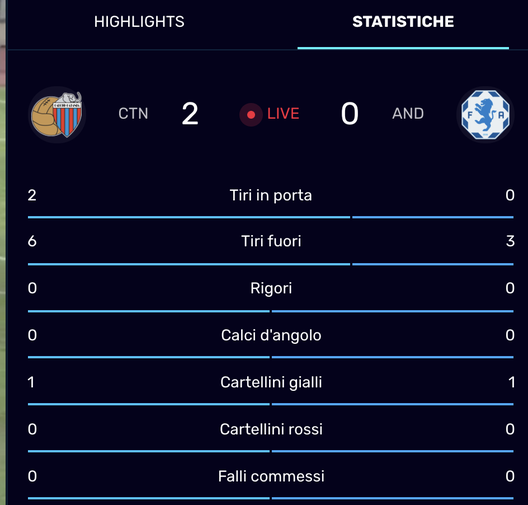Open the Fidelis Andria team crest
528x505 pixels.
tap(485, 114)
